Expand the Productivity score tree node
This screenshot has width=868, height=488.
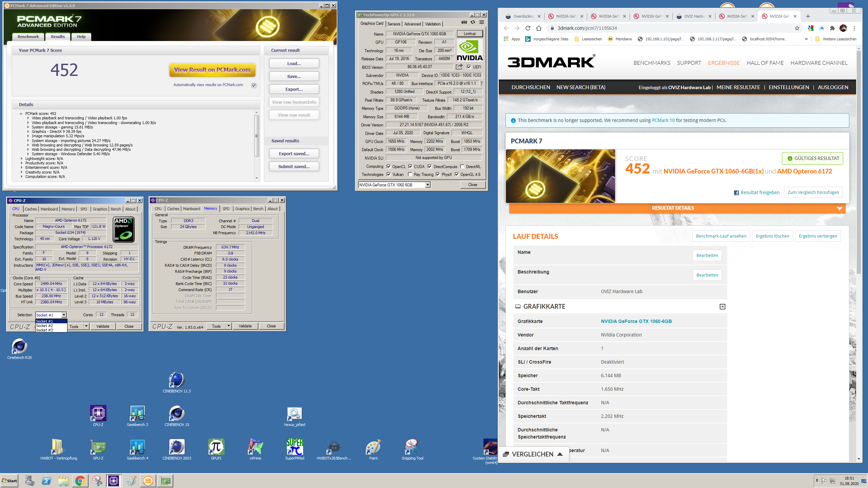[x=22, y=163]
